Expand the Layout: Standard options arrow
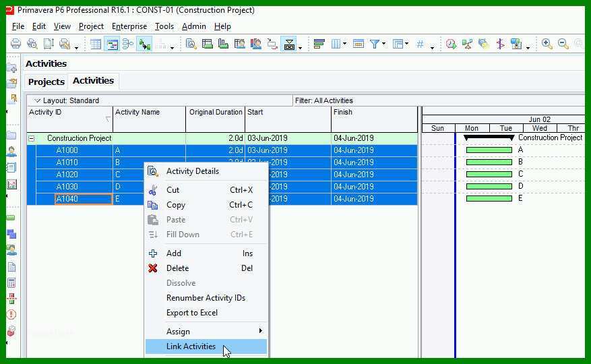This screenshot has width=591, height=364. click(37, 100)
